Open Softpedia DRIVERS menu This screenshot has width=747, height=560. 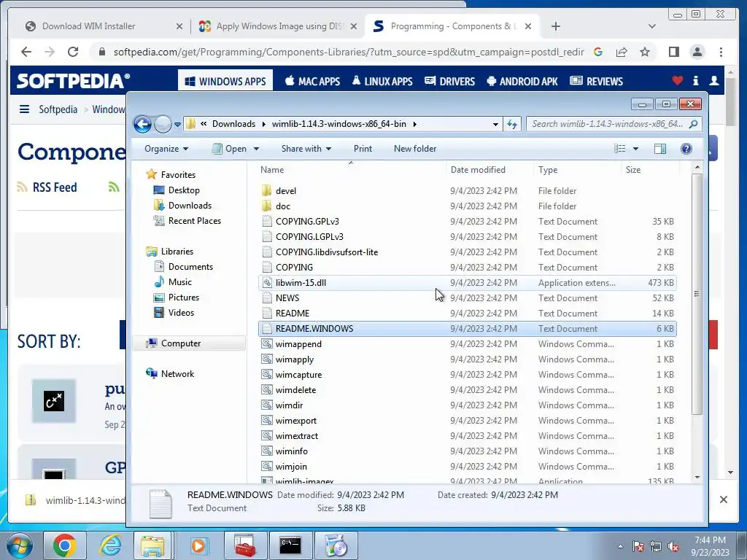[x=449, y=81]
